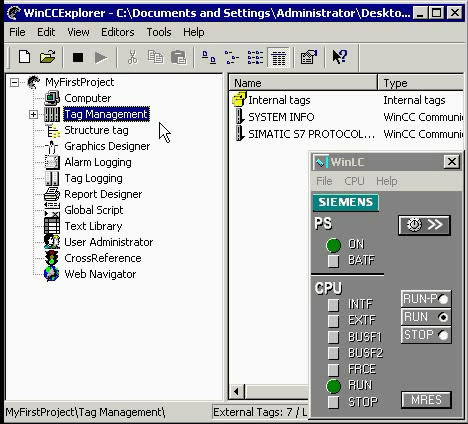Select the Graphics Designer tree item

pos(107,146)
